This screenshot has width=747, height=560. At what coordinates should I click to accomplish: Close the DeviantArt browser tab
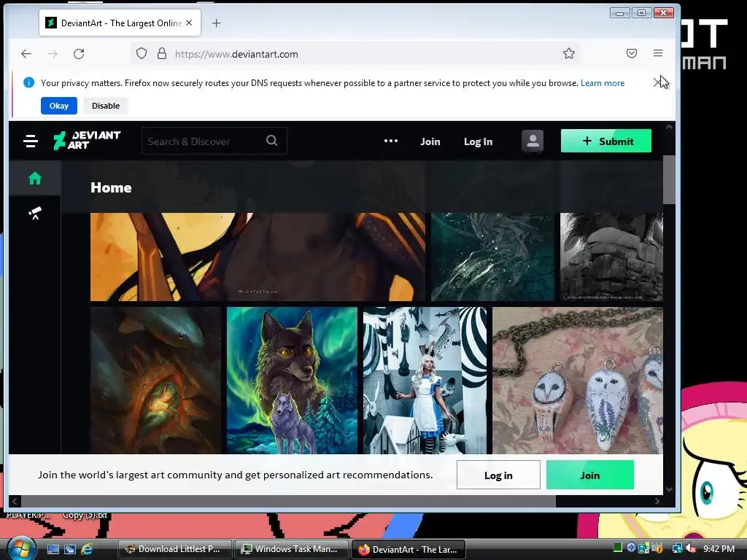pos(189,23)
